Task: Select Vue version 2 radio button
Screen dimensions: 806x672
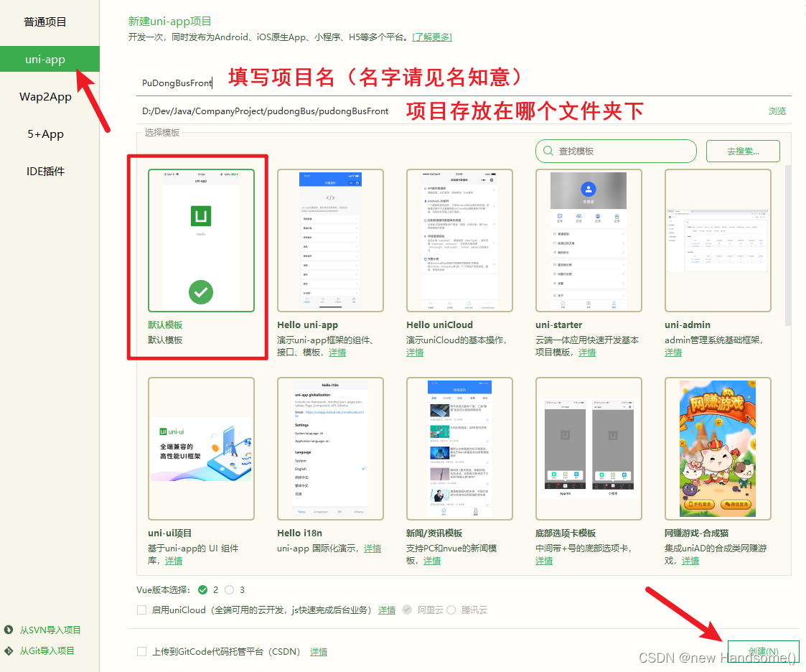Action: click(202, 589)
